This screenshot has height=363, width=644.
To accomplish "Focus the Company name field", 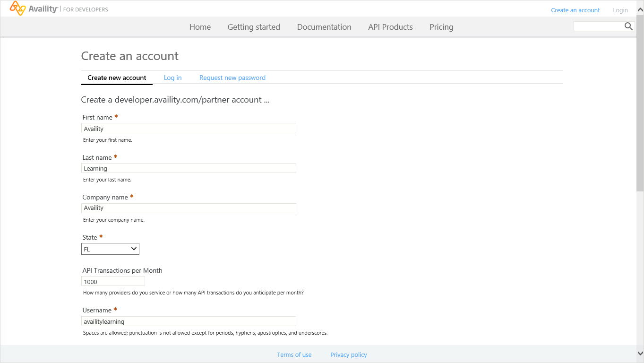I will click(189, 208).
